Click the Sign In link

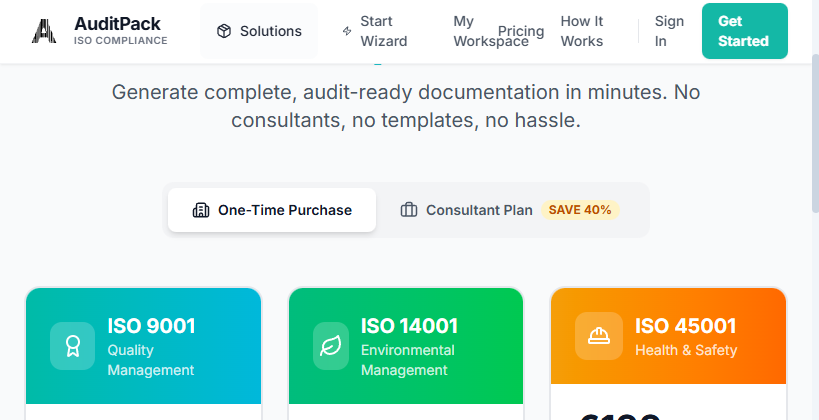[x=669, y=31]
